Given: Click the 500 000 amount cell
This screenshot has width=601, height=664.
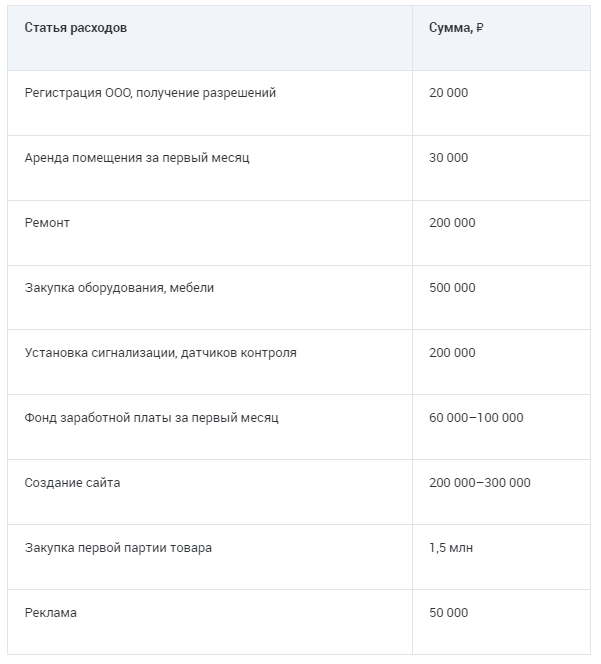Looking at the screenshot, I should (452, 288).
